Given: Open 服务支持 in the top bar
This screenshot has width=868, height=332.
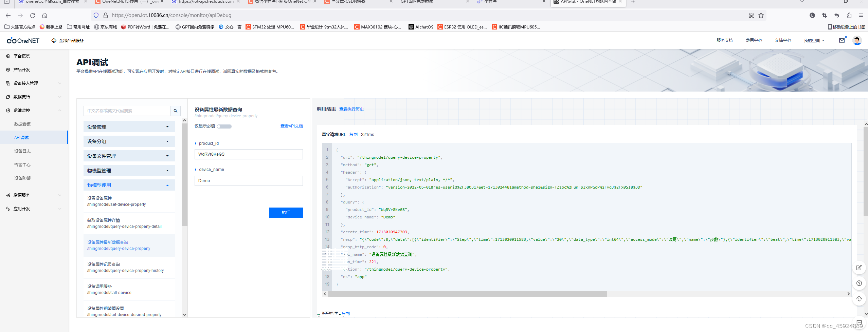Looking at the screenshot, I should 725,40.
